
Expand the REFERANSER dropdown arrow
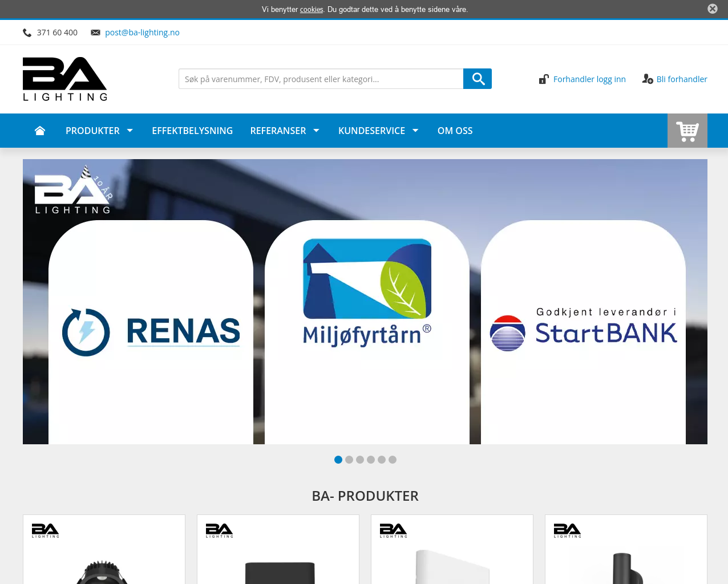click(317, 131)
